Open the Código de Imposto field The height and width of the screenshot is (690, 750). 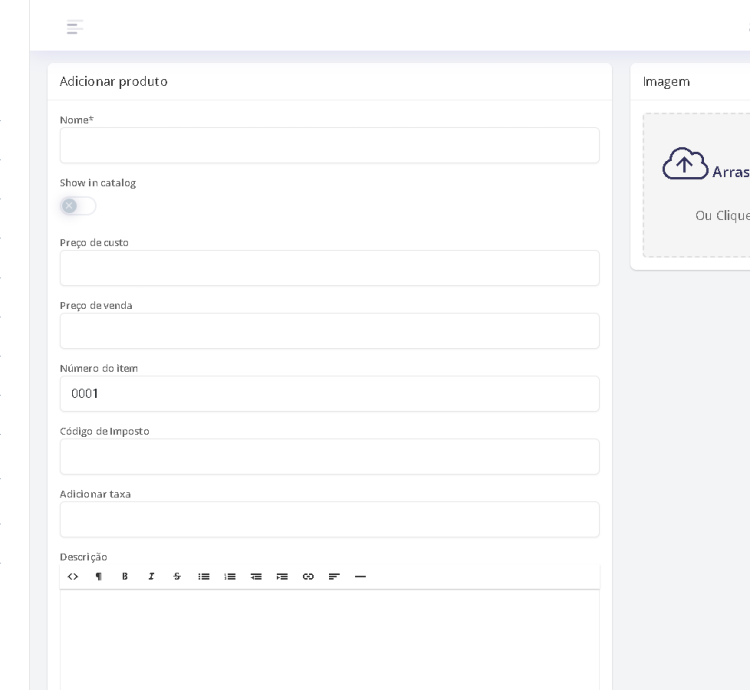(329, 457)
